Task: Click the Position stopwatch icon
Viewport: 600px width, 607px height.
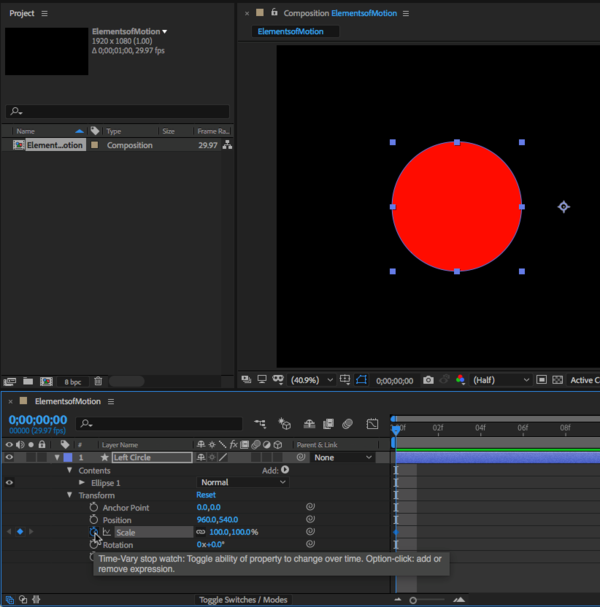Action: pos(94,520)
